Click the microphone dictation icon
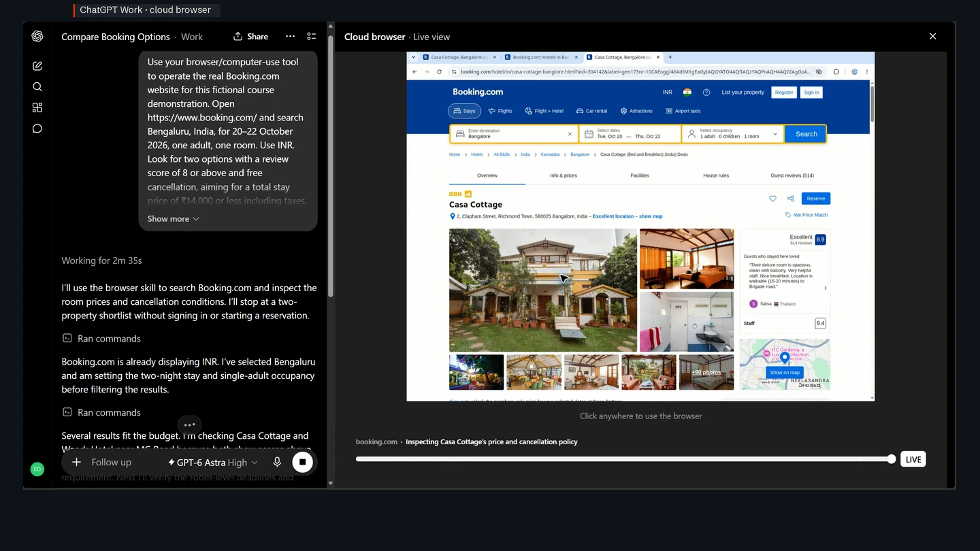Image resolution: width=980 pixels, height=551 pixels. (x=277, y=462)
